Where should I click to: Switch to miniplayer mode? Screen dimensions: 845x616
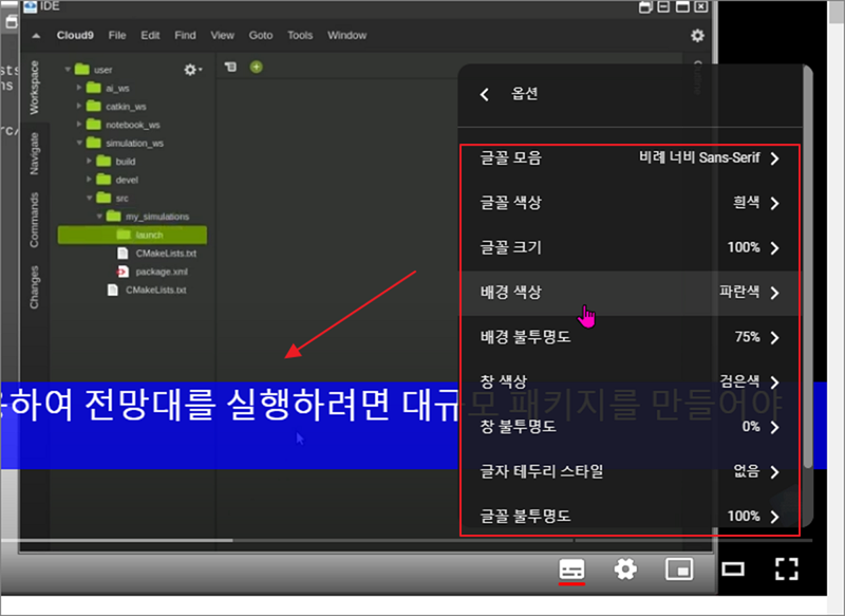(679, 569)
